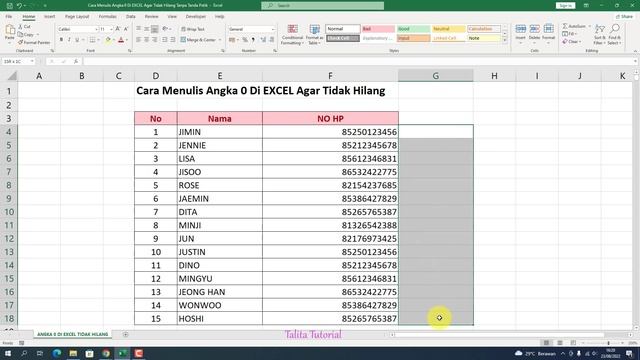Viewport: 640px width, 360px height.
Task: Expand the cell styles gallery
Action: (505, 41)
